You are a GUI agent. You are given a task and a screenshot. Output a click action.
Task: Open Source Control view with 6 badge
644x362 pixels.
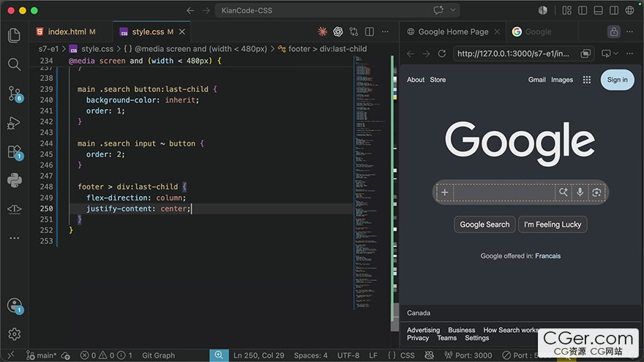tap(15, 94)
